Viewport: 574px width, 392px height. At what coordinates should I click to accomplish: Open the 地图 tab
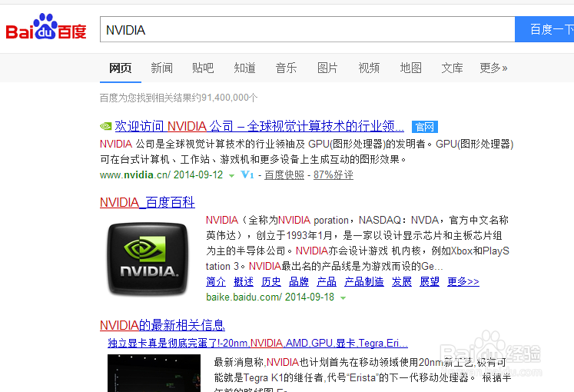click(x=411, y=68)
